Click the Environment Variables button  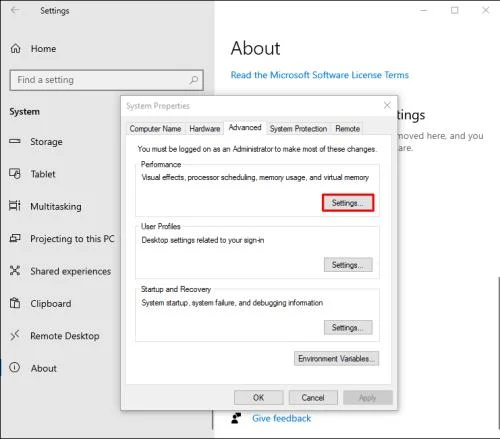336,359
